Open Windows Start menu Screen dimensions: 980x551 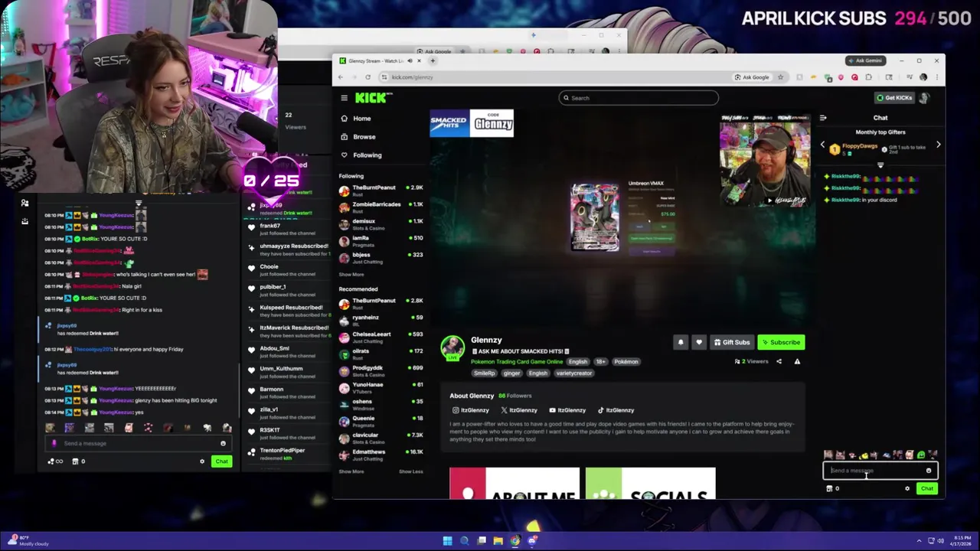click(447, 541)
